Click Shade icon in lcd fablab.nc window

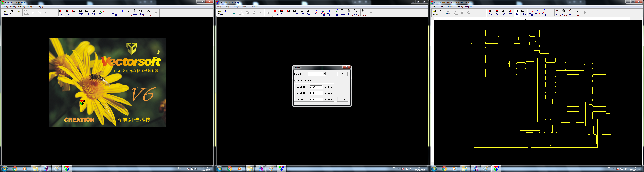point(579,13)
